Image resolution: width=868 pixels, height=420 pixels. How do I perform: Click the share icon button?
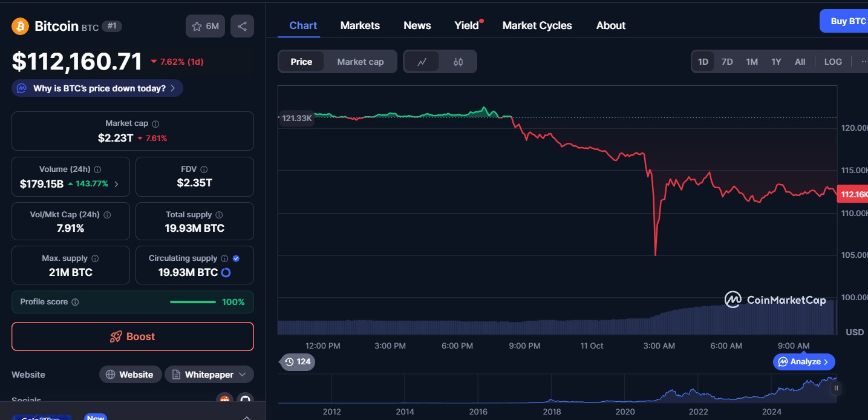242,26
